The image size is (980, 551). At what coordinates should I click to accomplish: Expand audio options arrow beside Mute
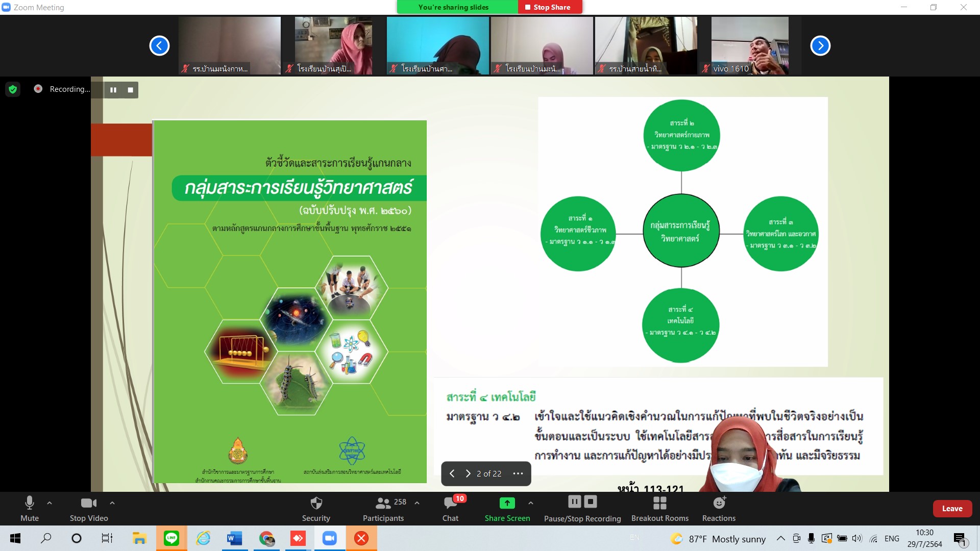coord(50,503)
